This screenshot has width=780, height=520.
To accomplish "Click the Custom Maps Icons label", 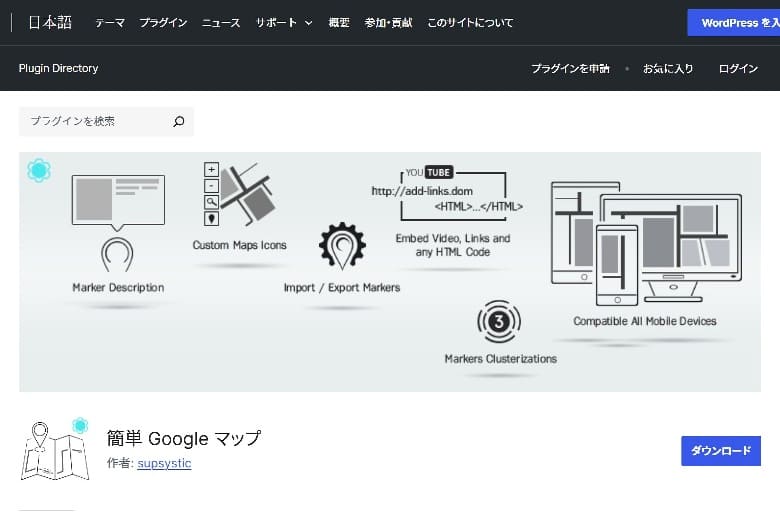I will [x=239, y=245].
